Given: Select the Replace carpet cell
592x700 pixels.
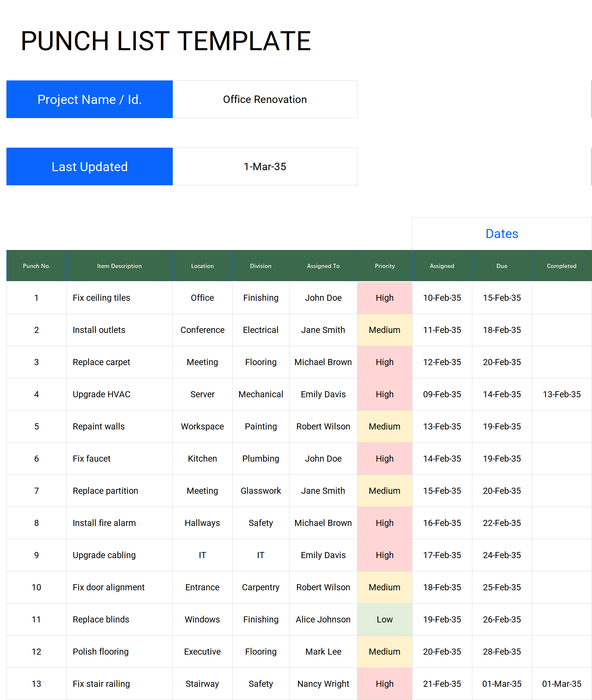Looking at the screenshot, I should click(x=119, y=362).
